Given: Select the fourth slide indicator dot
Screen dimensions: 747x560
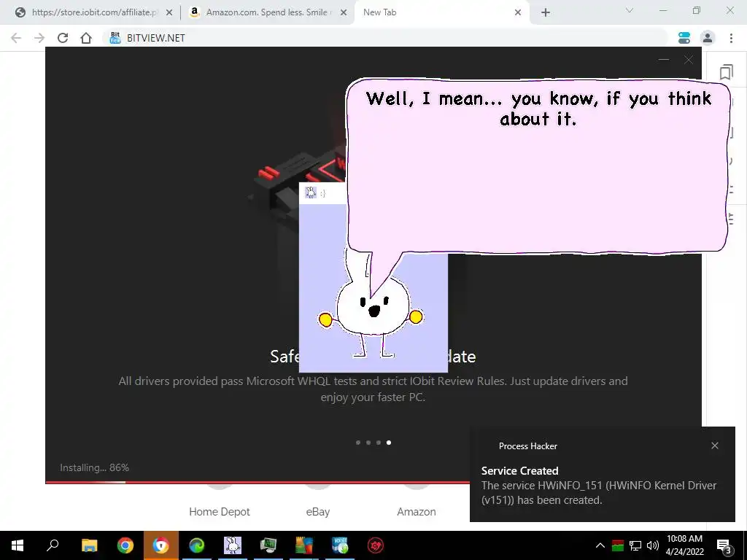Looking at the screenshot, I should 389,443.
